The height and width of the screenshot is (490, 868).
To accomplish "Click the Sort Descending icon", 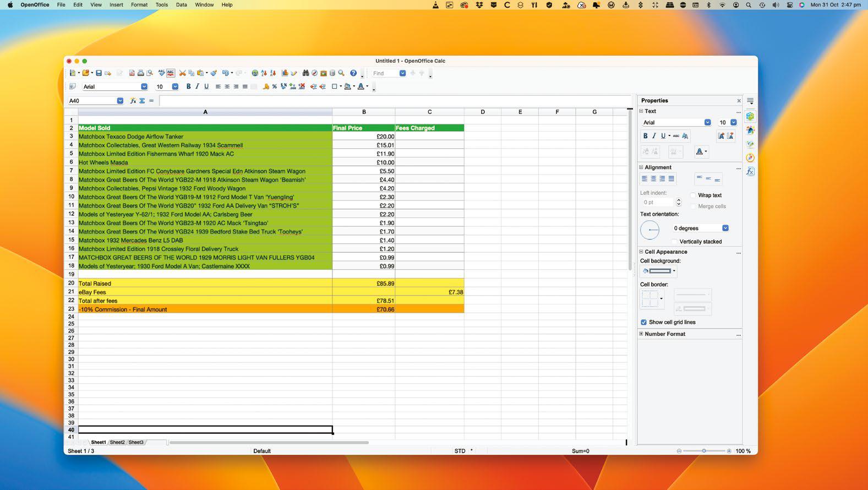I will click(x=273, y=73).
